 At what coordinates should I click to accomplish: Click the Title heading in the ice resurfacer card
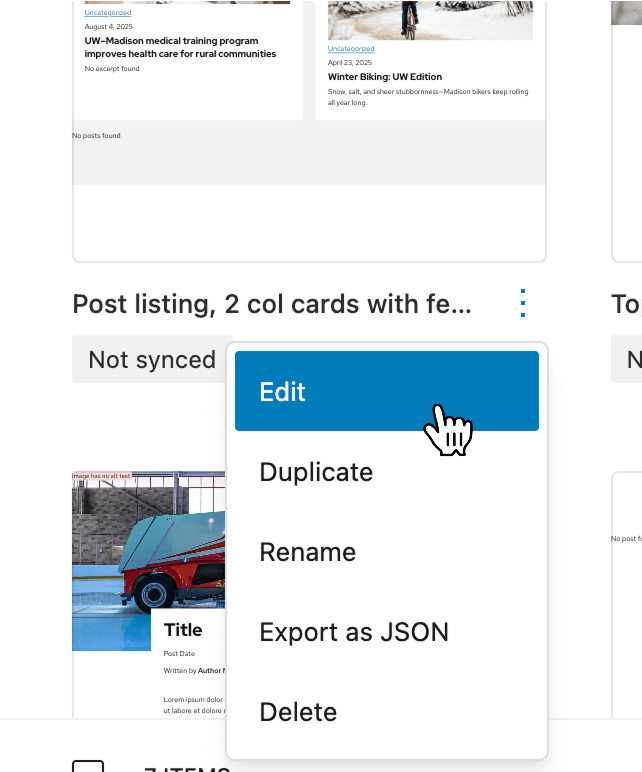183,630
